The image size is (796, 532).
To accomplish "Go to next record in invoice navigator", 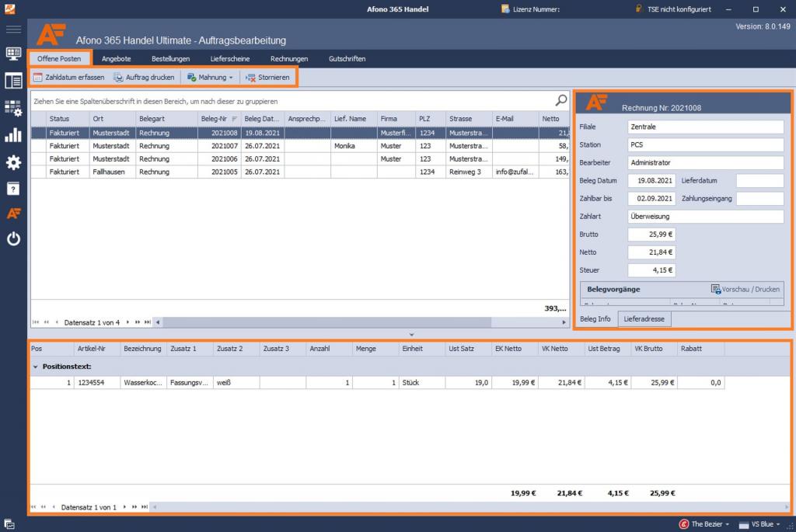I will pos(127,322).
